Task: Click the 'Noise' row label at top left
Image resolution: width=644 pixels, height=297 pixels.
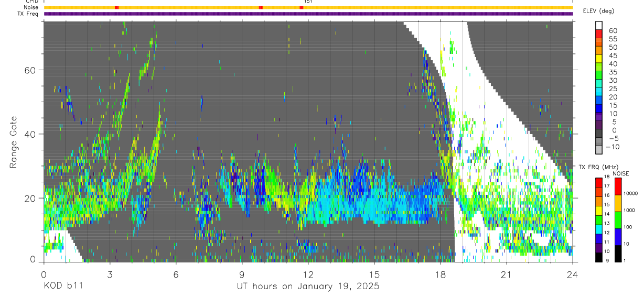Action: [31, 7]
